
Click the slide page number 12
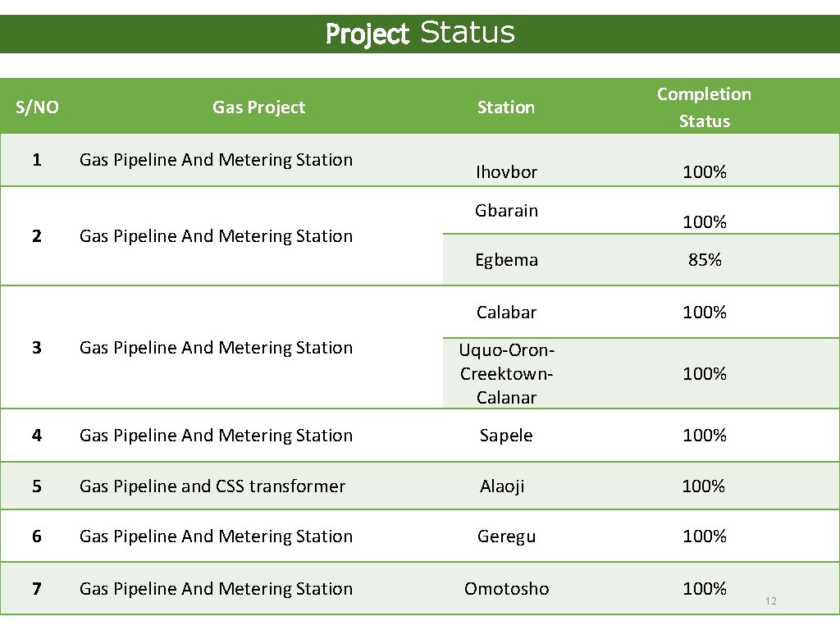(770, 602)
